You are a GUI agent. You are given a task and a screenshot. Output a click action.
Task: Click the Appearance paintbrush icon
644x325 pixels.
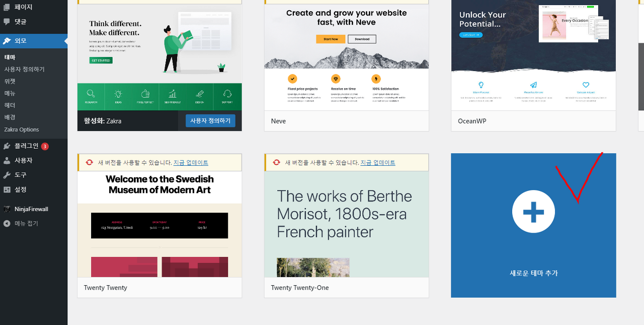coord(7,41)
